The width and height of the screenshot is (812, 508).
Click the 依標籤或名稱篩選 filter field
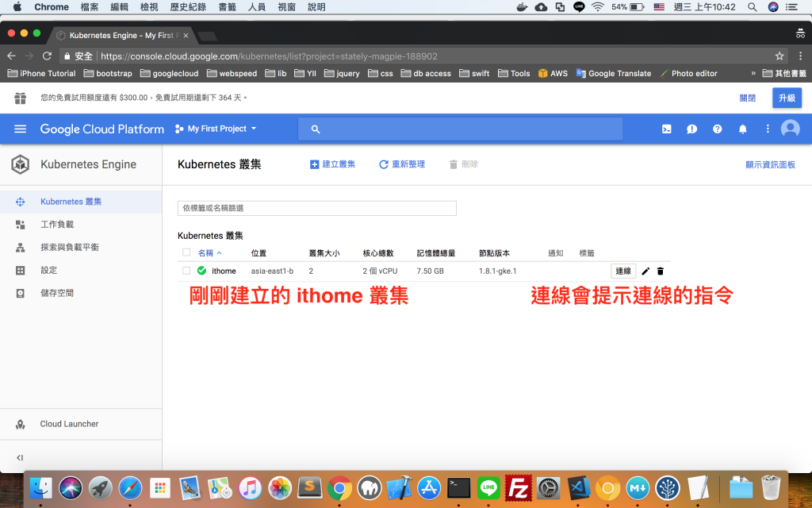pyautogui.click(x=317, y=208)
